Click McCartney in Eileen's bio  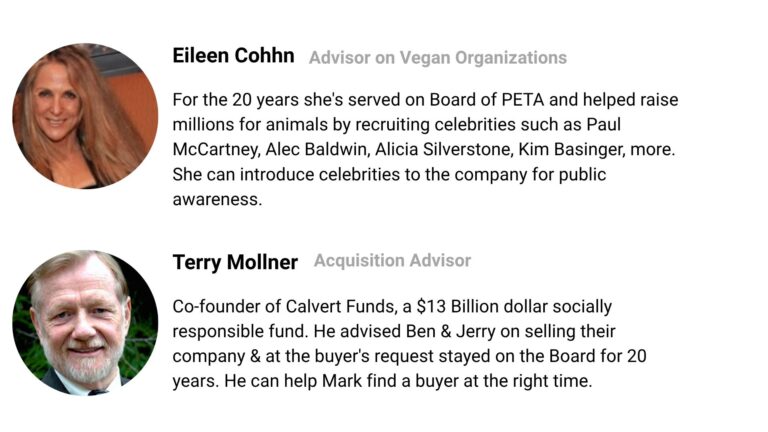click(216, 149)
